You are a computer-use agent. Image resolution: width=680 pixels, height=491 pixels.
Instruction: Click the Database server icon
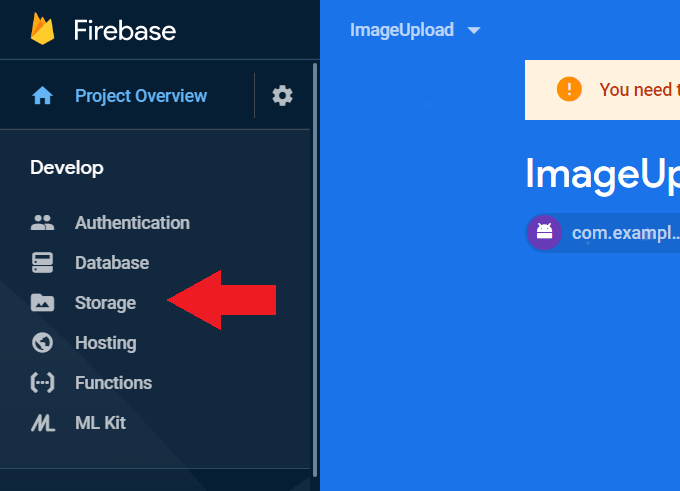tap(42, 263)
